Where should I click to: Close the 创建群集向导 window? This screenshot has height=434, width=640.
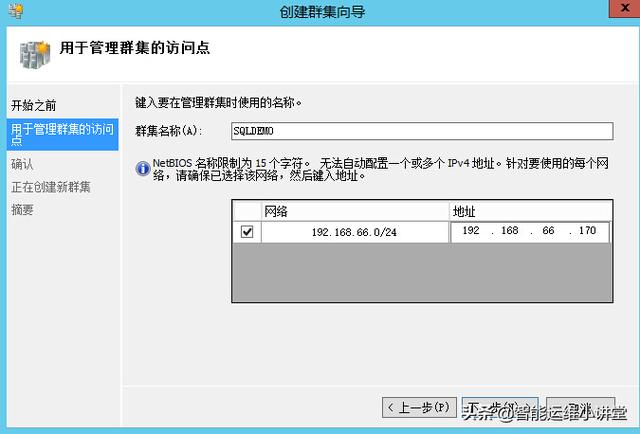pos(624,8)
